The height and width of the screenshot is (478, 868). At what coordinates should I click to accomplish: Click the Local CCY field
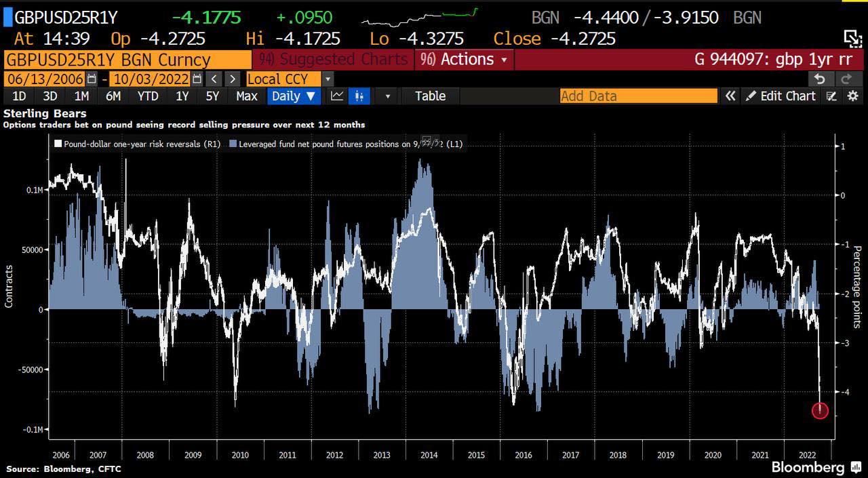pyautogui.click(x=284, y=79)
